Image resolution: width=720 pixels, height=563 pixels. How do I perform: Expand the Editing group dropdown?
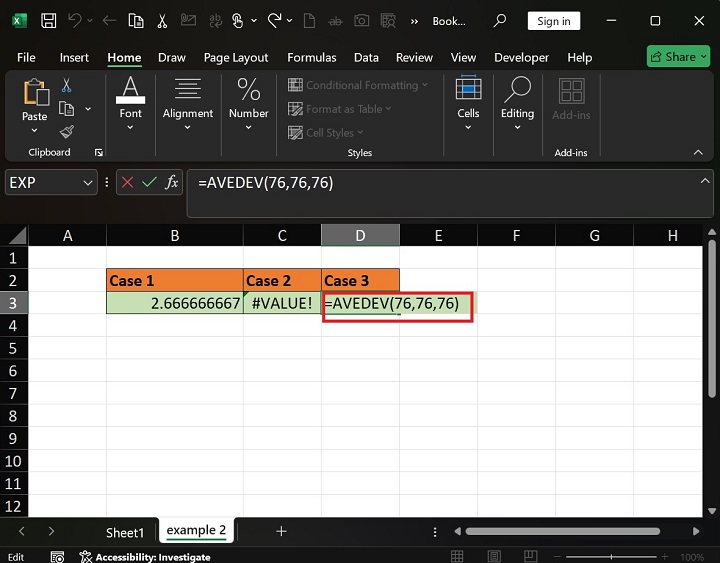(517, 100)
